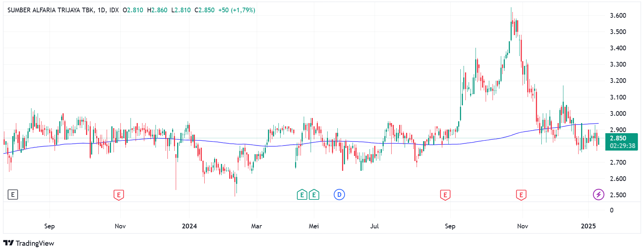
Task: Click the 3.300 price axis label
Action: click(618, 64)
